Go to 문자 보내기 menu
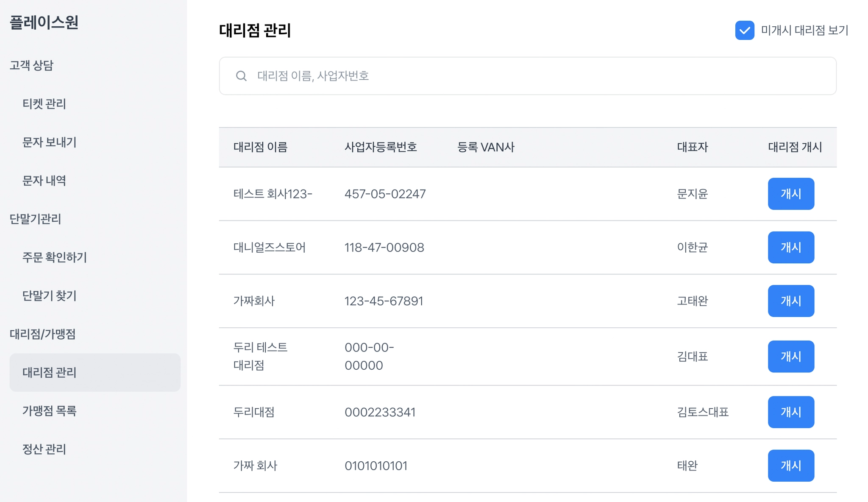 (49, 142)
